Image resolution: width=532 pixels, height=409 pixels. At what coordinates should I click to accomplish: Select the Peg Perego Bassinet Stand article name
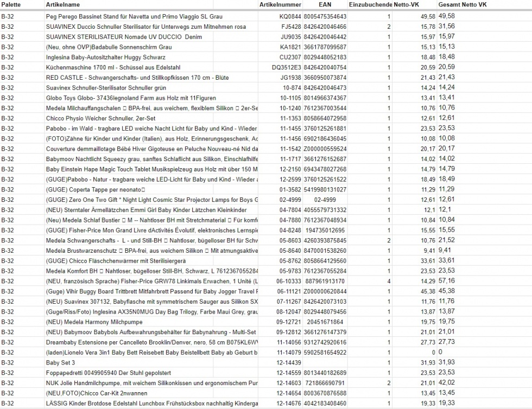135,17
